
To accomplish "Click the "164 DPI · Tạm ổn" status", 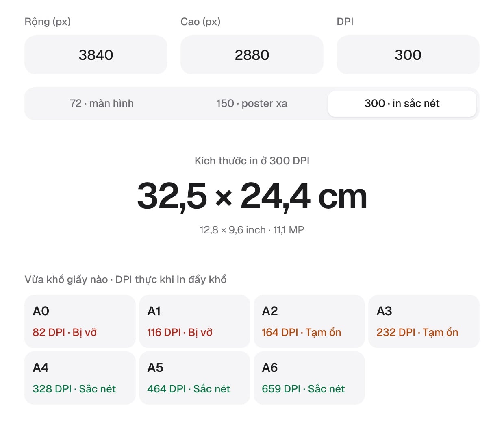I will pos(302,332).
